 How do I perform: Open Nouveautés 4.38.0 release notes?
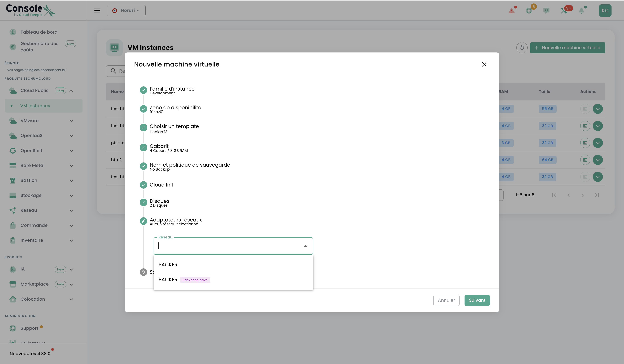pos(30,354)
